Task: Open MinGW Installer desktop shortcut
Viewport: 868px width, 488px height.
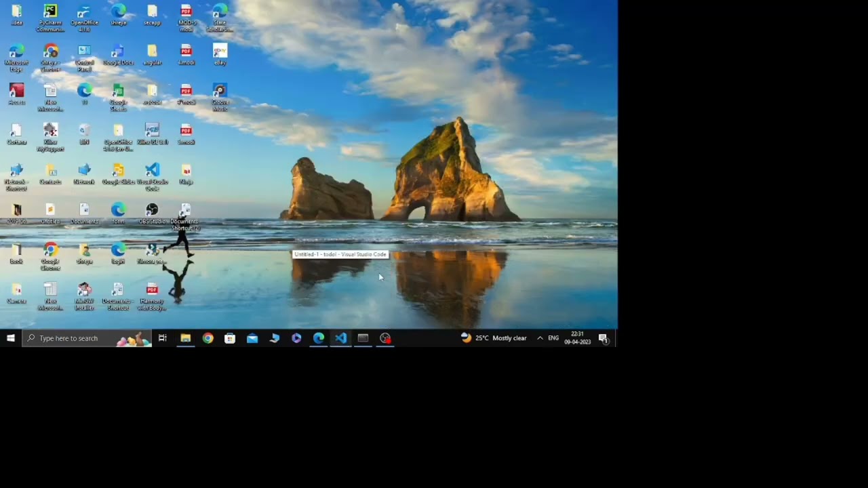Action: (x=84, y=298)
